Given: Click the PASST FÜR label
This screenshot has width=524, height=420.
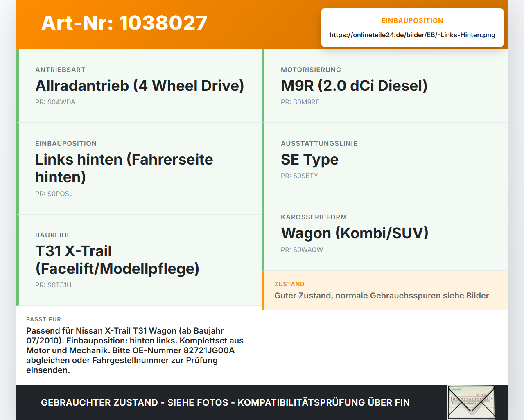Looking at the screenshot, I should click(x=43, y=319).
